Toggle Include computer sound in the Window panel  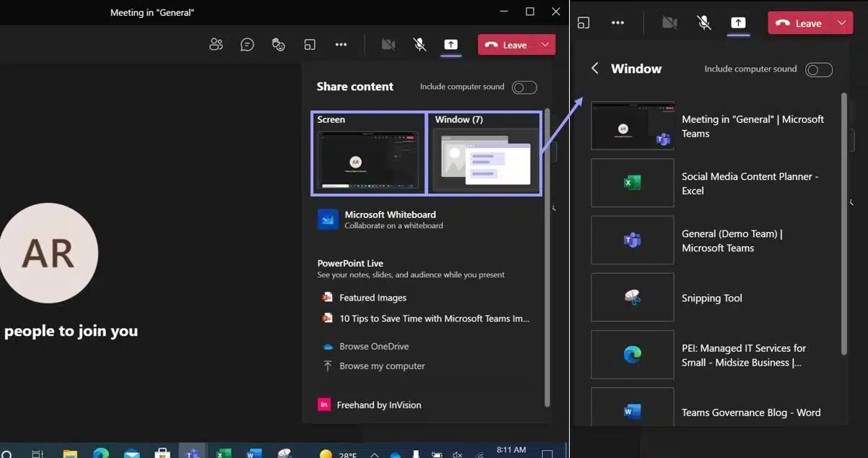819,70
